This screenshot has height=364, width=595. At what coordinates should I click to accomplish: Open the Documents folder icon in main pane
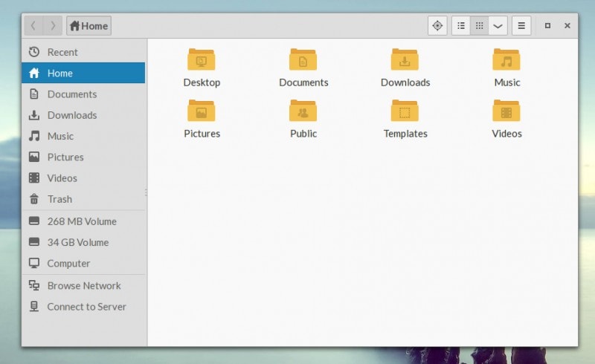click(x=303, y=59)
